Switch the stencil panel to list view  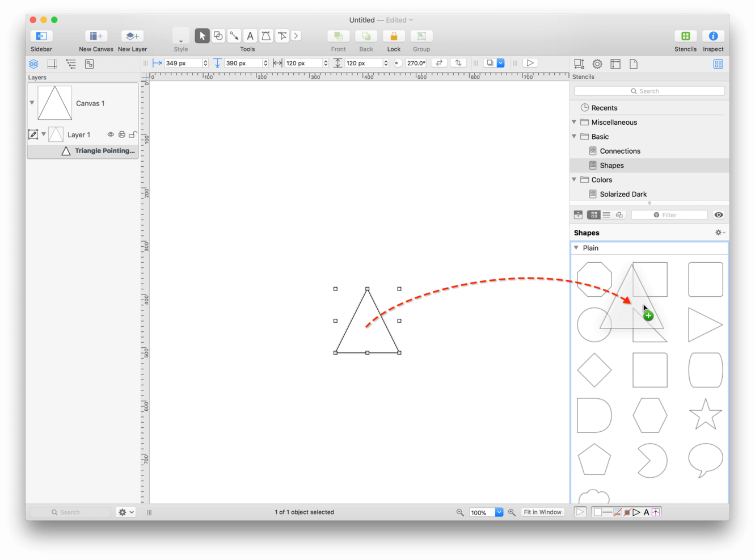tap(606, 214)
